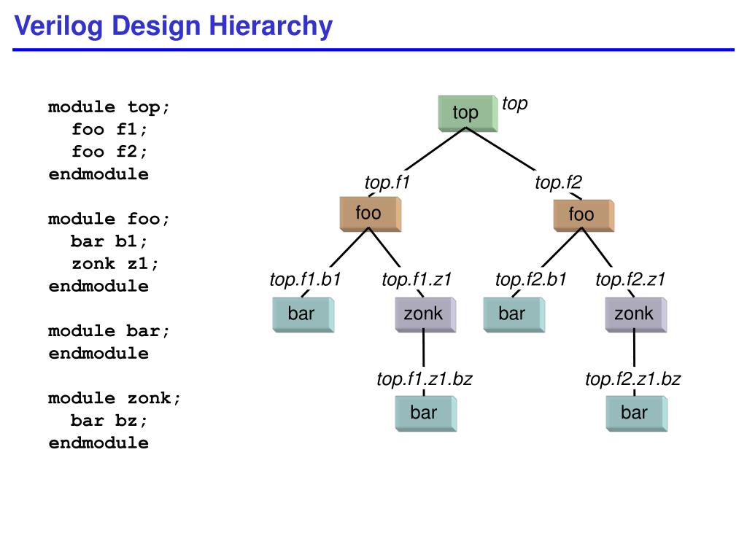Select the zonk box under top.f2.z1

tap(636, 315)
